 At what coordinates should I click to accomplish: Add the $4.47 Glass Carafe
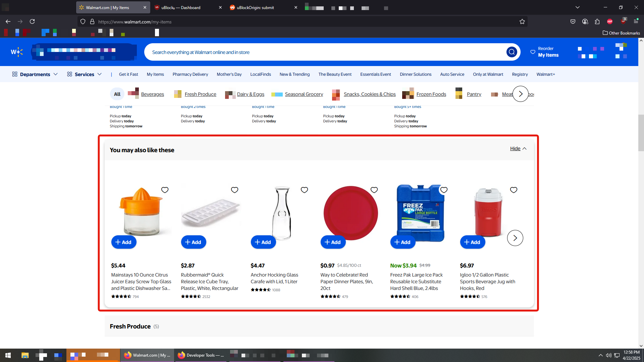[x=263, y=242]
